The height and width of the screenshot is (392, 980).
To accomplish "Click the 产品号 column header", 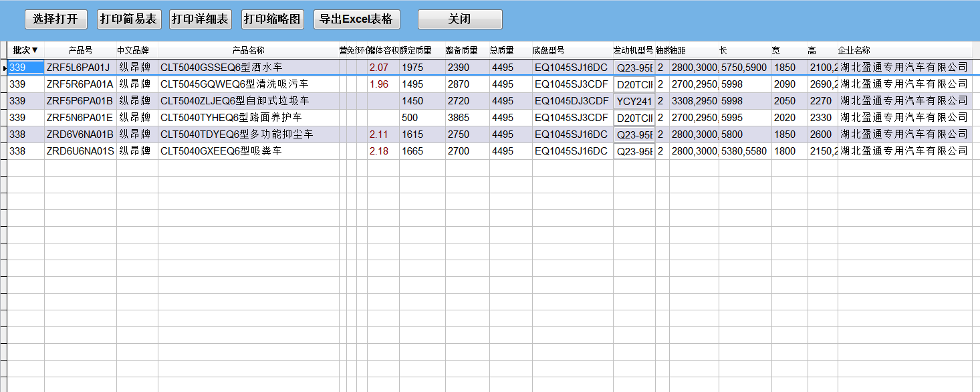I will pyautogui.click(x=80, y=50).
